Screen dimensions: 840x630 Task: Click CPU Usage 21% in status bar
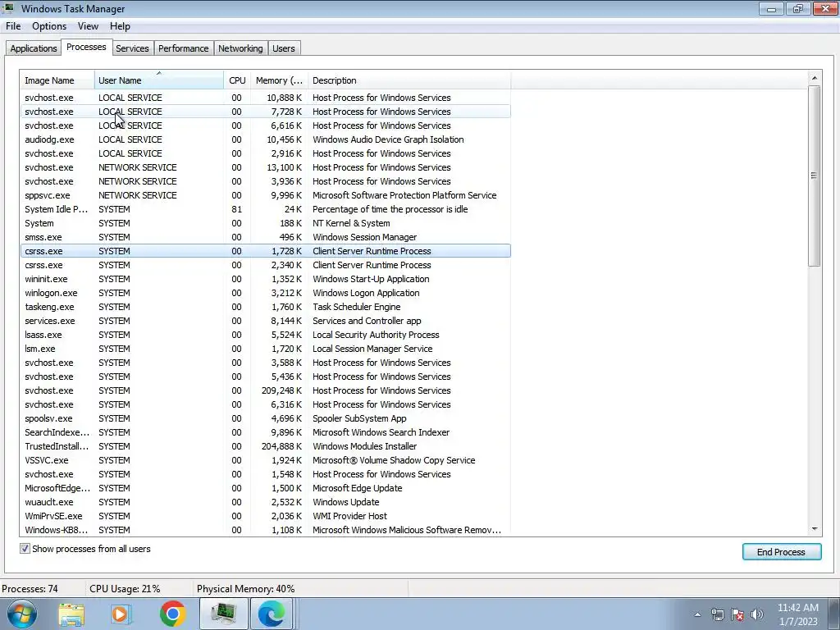pos(125,589)
